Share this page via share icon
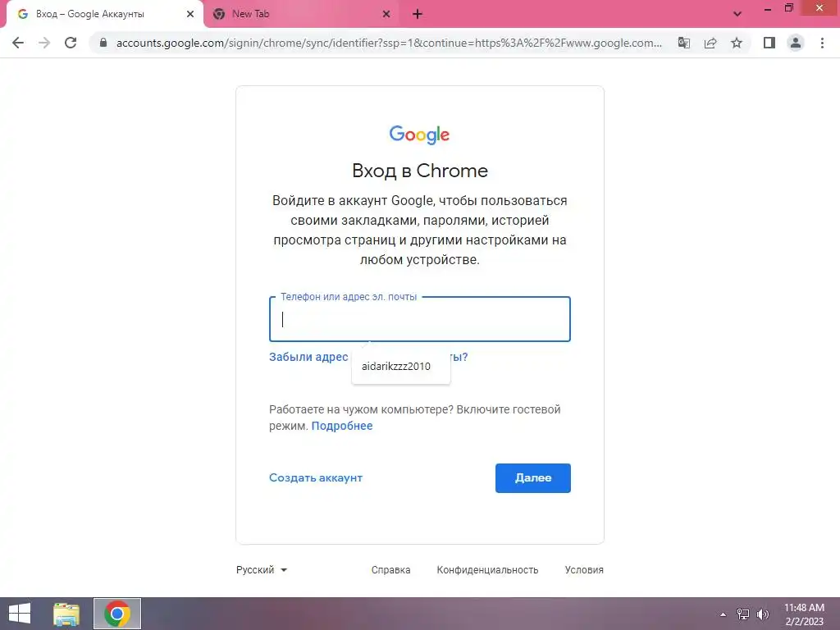The width and height of the screenshot is (840, 630). point(710,43)
